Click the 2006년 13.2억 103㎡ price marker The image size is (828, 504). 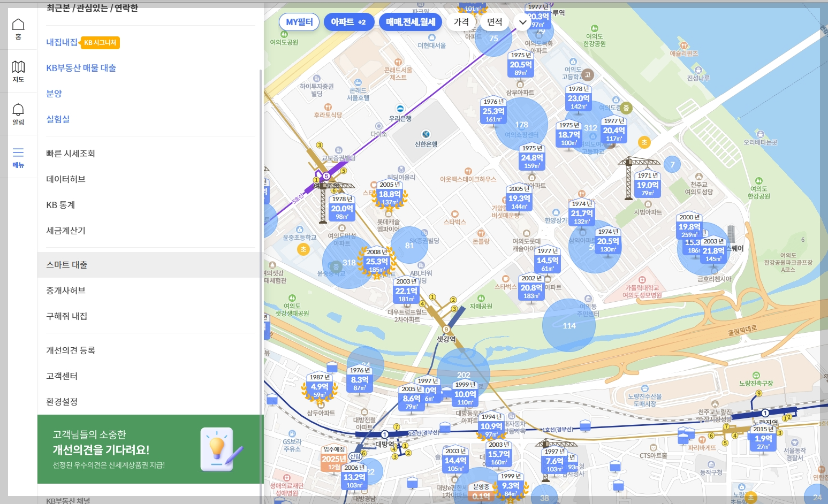(354, 477)
